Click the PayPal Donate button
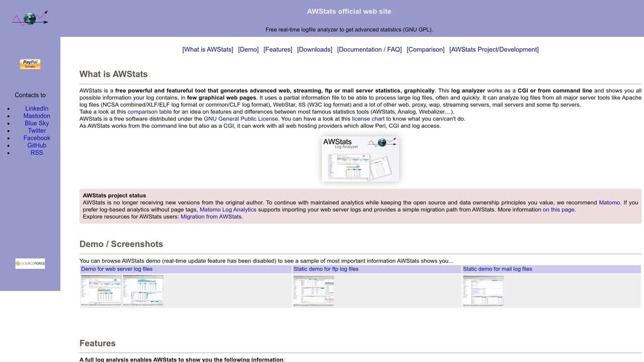 tap(30, 64)
